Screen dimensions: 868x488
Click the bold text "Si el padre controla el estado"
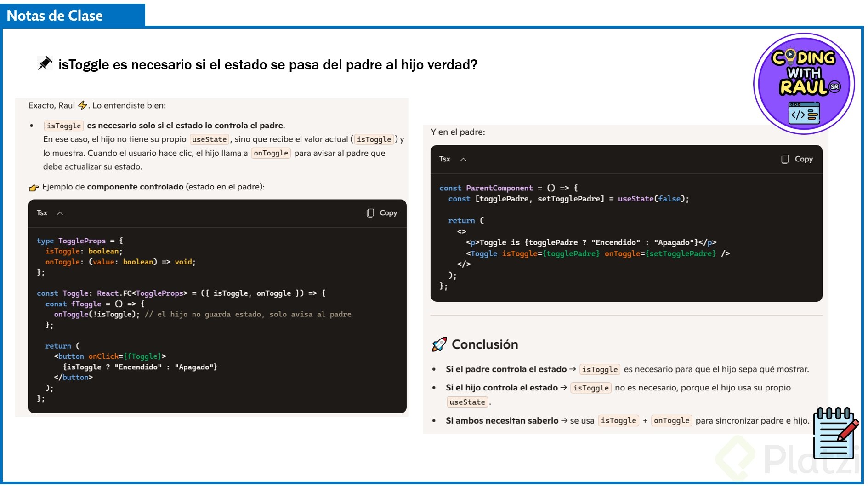coord(506,369)
